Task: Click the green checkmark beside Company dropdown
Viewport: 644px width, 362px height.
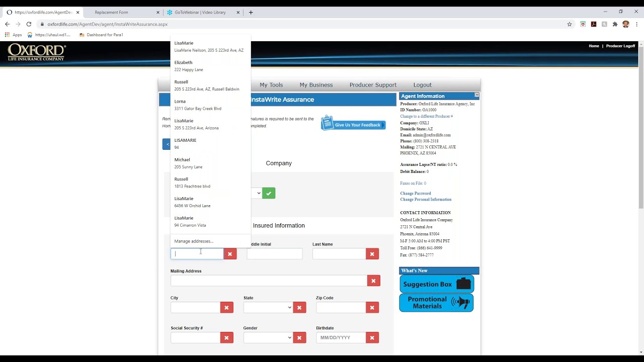Action: (x=269, y=193)
